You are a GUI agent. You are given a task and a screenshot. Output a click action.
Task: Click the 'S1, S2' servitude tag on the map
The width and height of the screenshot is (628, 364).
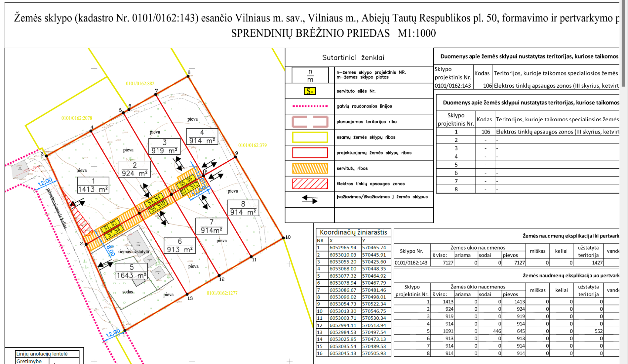pyautogui.click(x=110, y=226)
